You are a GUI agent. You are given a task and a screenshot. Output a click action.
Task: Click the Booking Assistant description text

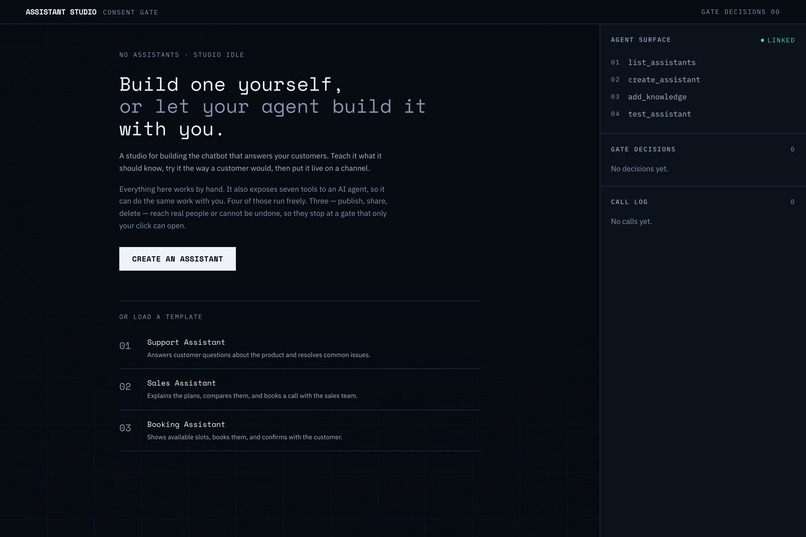coord(245,437)
